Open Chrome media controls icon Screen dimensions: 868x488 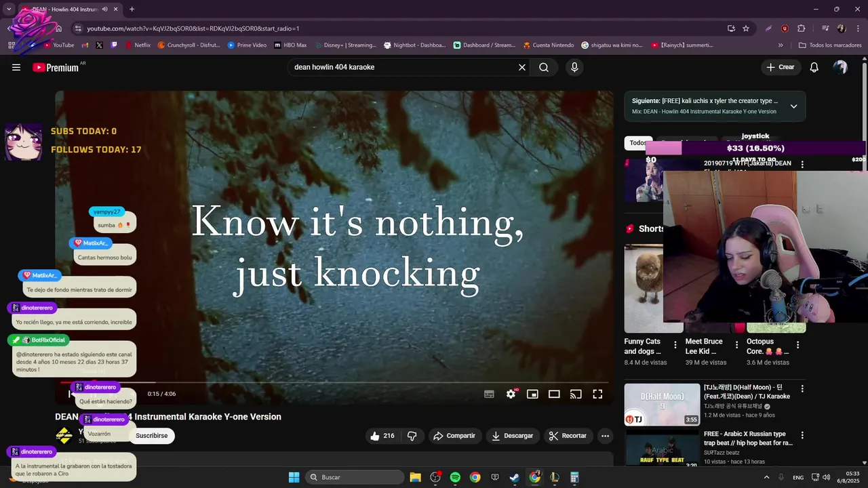pos(825,28)
